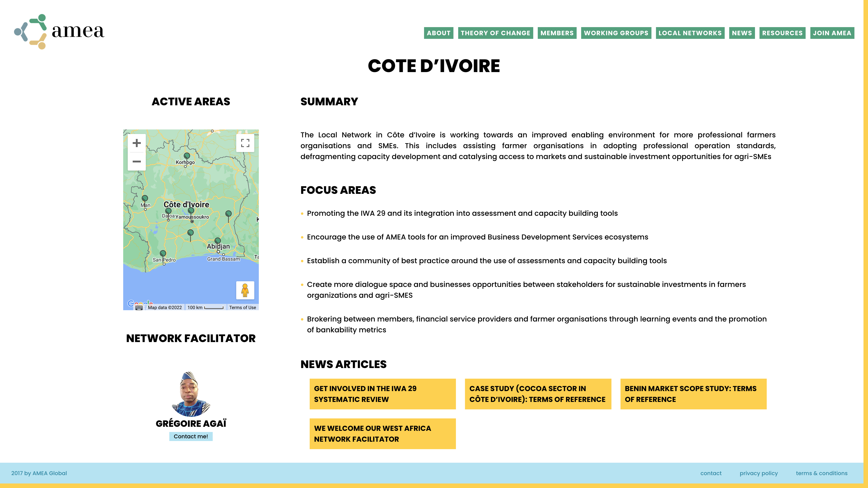868x488 pixels.
Task: Click the map pin above Abidjan
Action: pos(218,240)
